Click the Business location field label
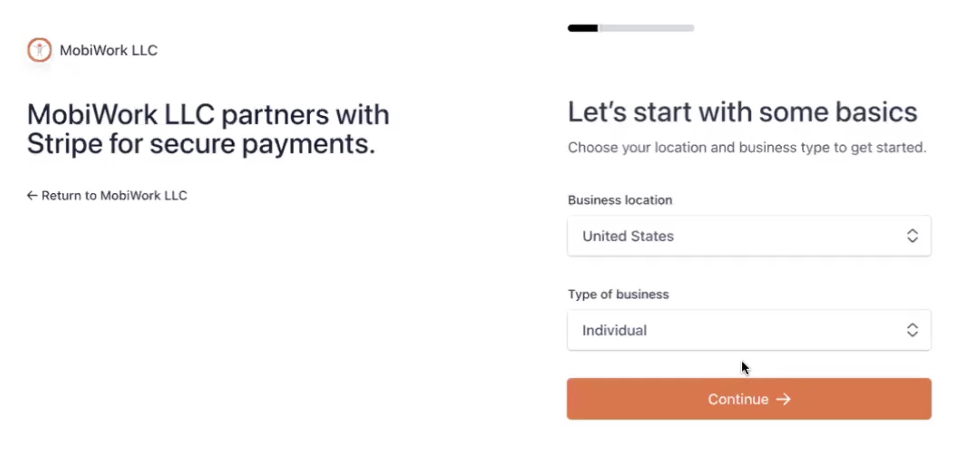The height and width of the screenshot is (469, 980). [620, 200]
